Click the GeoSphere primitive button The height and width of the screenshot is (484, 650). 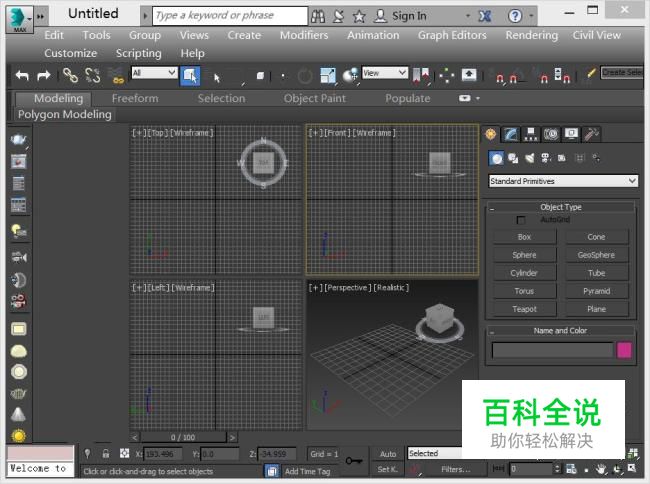[x=596, y=255]
